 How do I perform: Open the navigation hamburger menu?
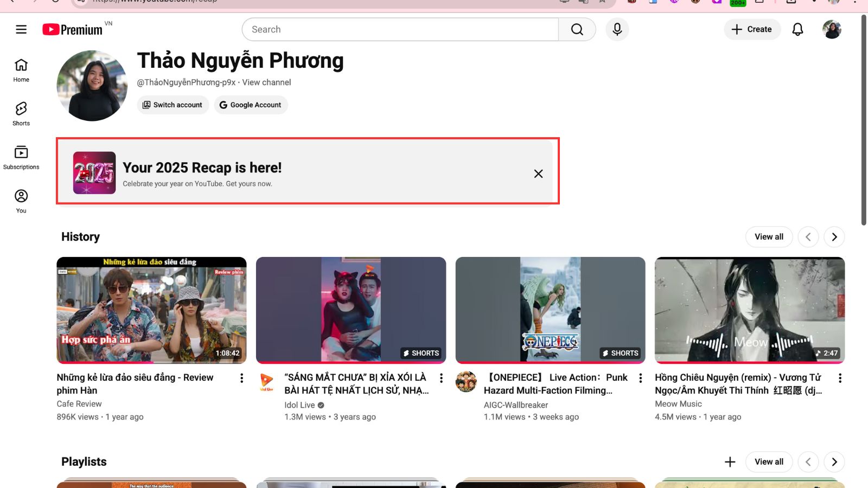point(21,29)
